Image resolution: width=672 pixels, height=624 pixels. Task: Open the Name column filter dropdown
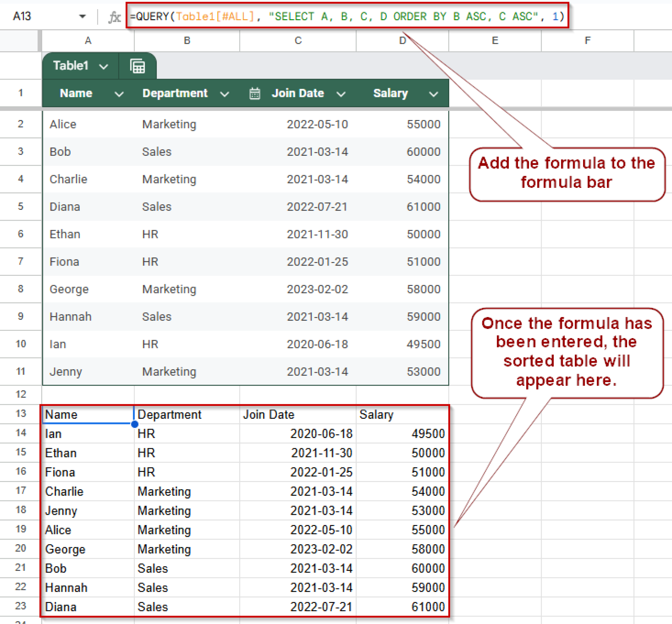pos(119,93)
